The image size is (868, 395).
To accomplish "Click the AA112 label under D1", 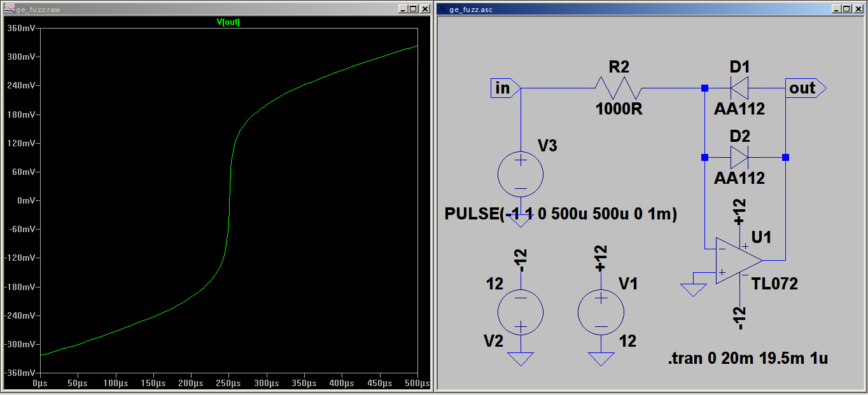I will click(x=739, y=109).
